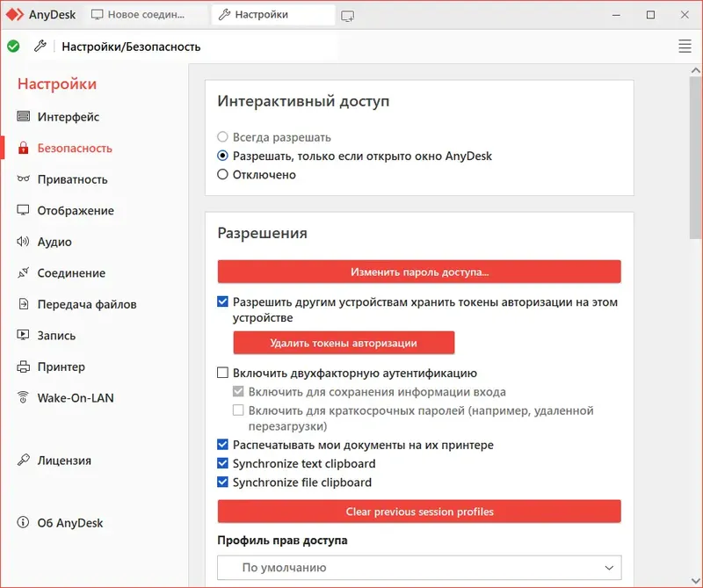The image size is (703, 588).
Task: Click the Privacy glasses icon in sidebar
Action: click(23, 179)
